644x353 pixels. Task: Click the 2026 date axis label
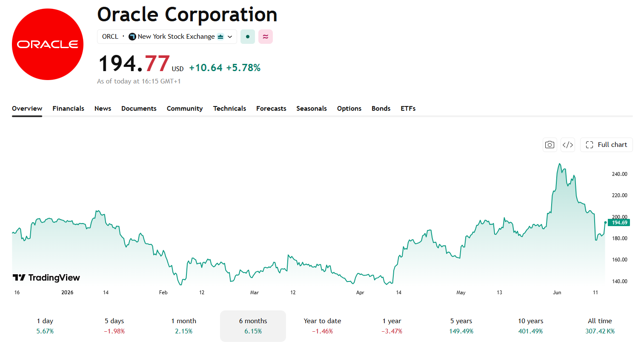(x=67, y=293)
